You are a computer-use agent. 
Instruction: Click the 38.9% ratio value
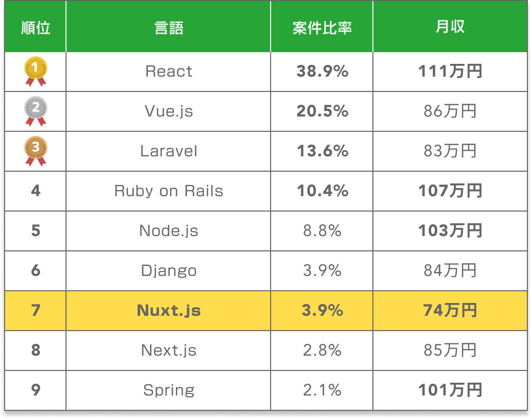[322, 71]
